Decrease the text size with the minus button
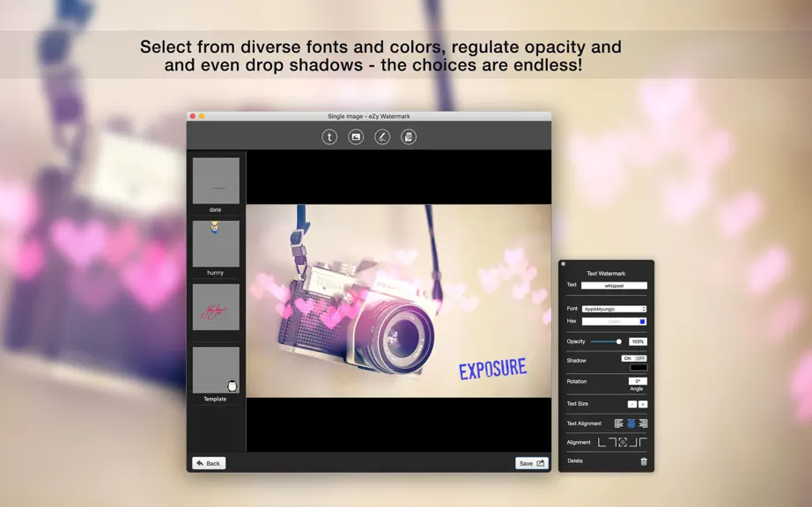Screen dimensions: 812x507 (x=632, y=404)
